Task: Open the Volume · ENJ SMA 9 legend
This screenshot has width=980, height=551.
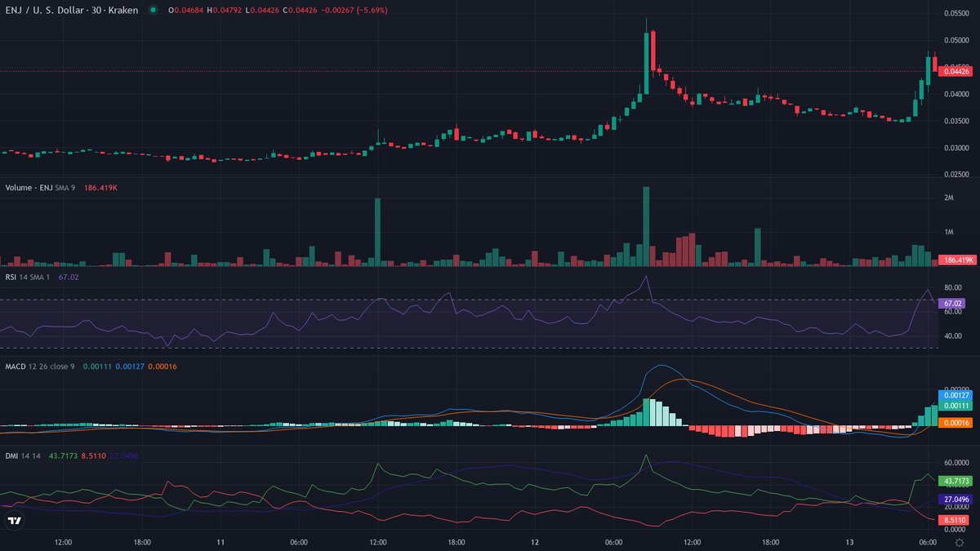Action: 40,188
